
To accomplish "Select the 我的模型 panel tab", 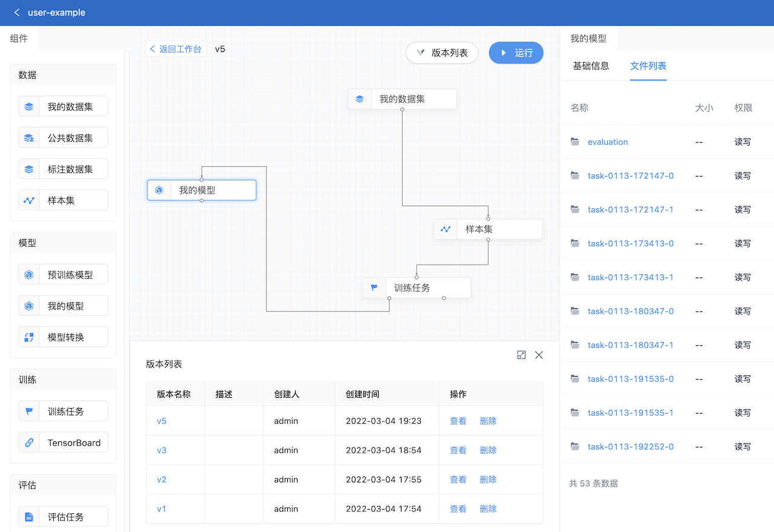I will click(588, 38).
